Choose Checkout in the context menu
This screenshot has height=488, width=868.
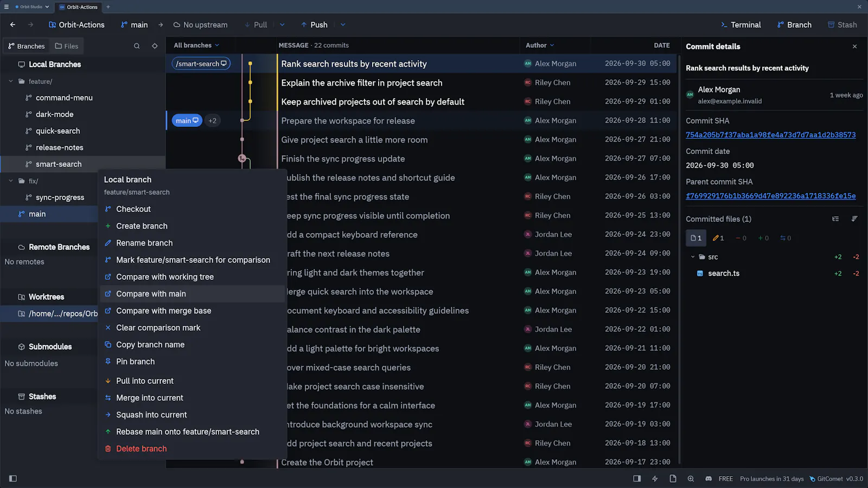(193, 209)
